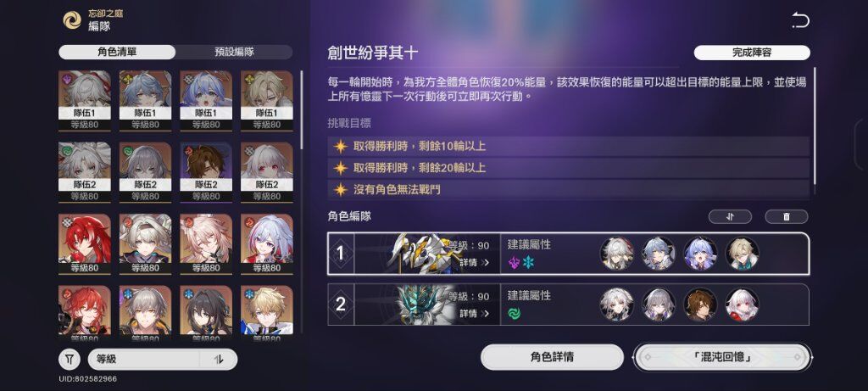Expand 詳情 for the team 1 boss
This screenshot has height=391, width=868.
click(475, 263)
